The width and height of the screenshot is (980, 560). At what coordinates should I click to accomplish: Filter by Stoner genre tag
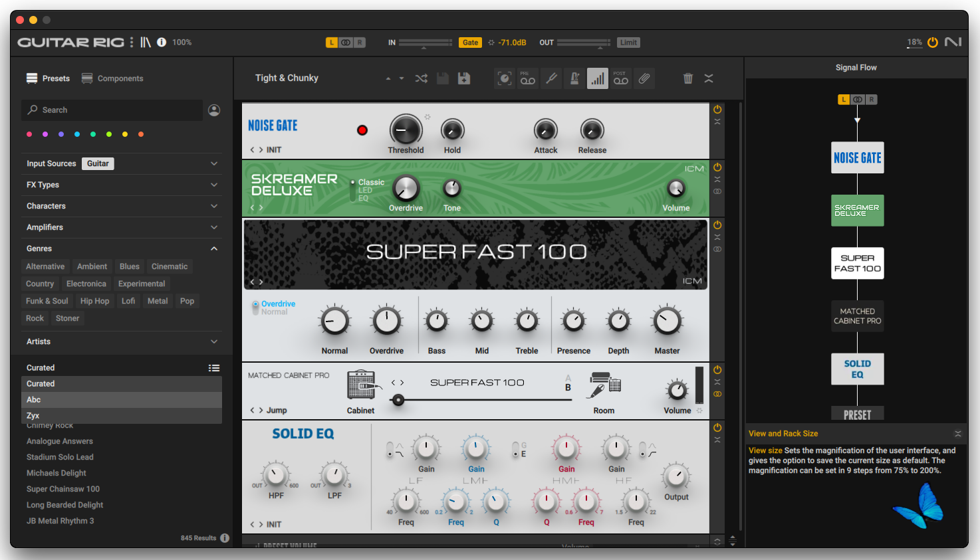[67, 318]
